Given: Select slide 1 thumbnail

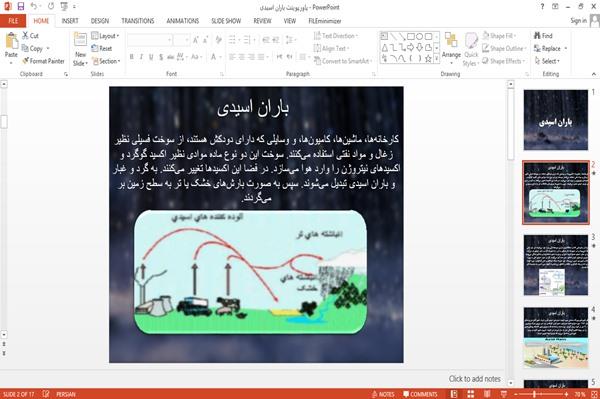Looking at the screenshot, I should tap(556, 120).
